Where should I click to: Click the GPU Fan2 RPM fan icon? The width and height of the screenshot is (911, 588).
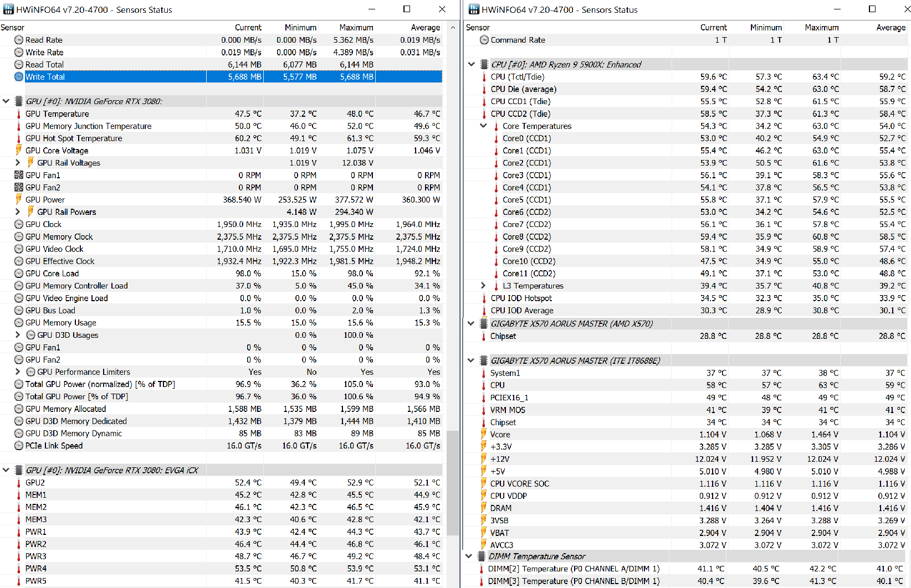[19, 187]
